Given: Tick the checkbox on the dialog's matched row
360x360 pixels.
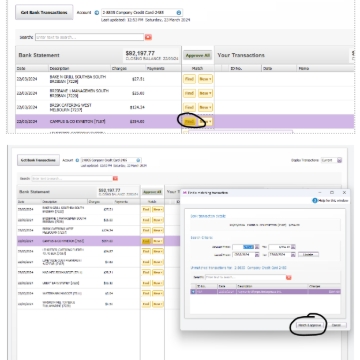Looking at the screenshot, I should click(x=193, y=292).
